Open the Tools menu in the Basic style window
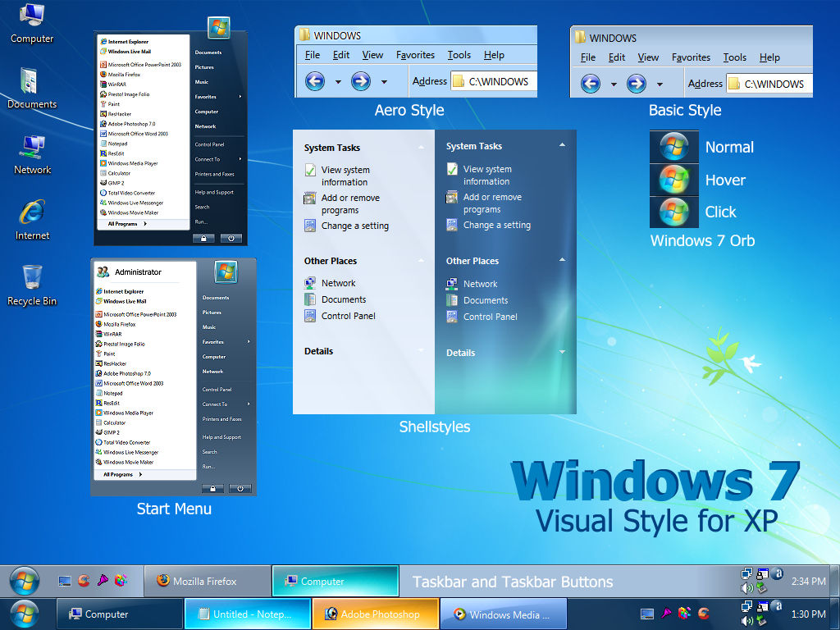 point(734,57)
